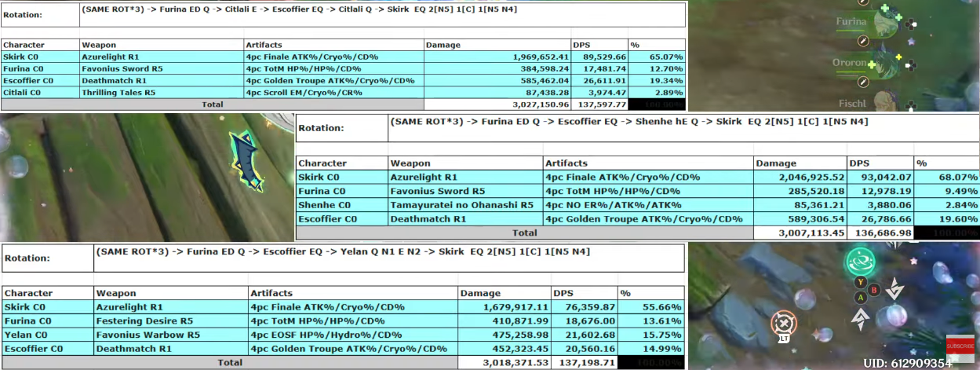Click the lightning sprint icon
Screen dimensions: 980x370
click(x=895, y=290)
